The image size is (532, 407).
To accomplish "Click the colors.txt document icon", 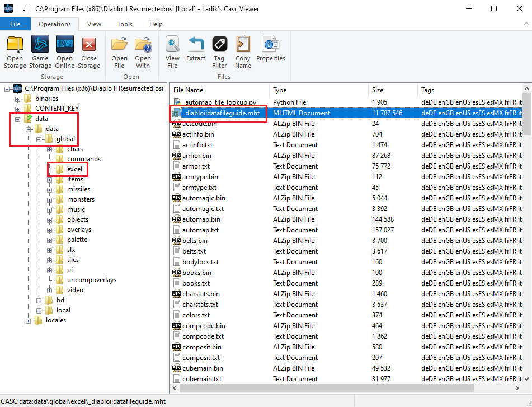I will pos(176,315).
